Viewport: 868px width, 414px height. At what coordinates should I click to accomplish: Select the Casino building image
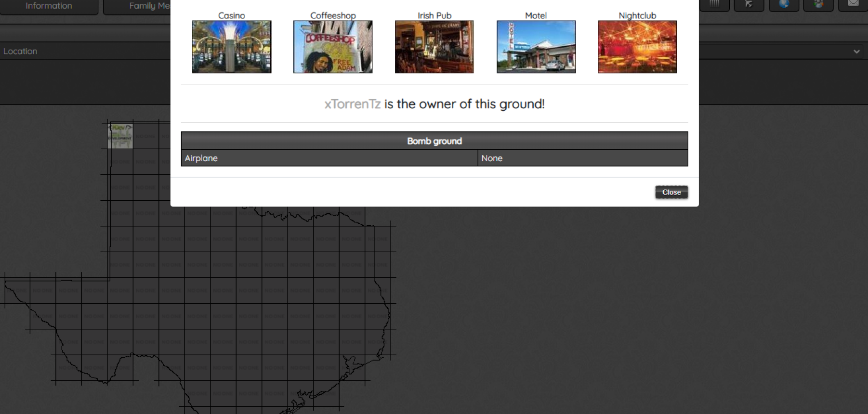[232, 47]
